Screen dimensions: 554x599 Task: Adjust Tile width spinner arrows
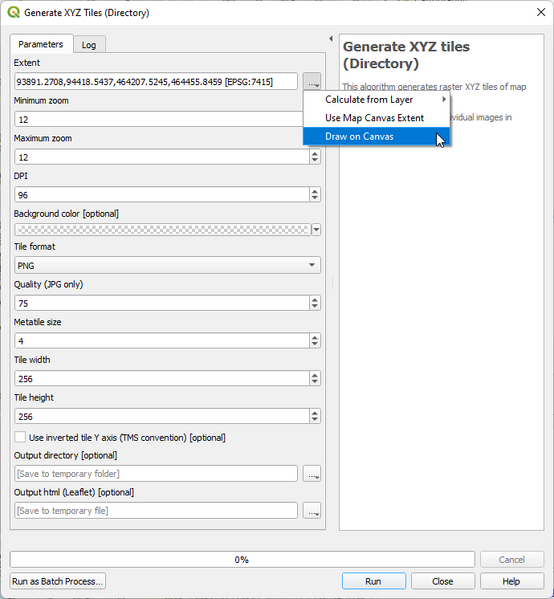[315, 379]
